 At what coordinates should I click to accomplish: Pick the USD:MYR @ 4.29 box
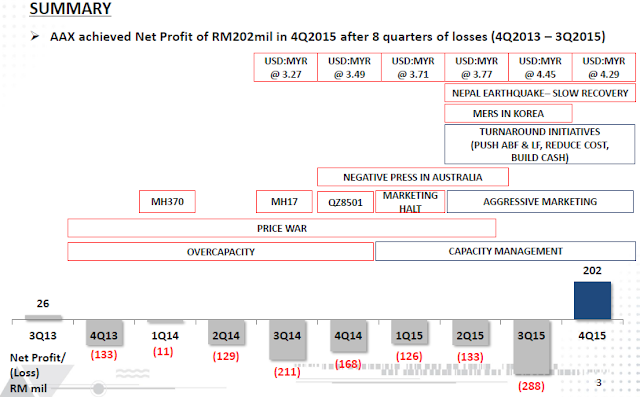pos(604,67)
